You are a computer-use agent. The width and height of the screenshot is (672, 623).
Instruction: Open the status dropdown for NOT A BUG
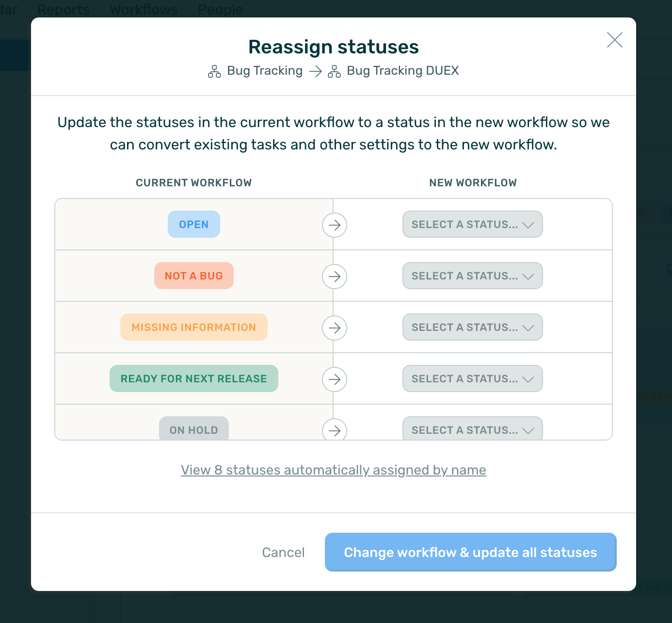(x=472, y=276)
